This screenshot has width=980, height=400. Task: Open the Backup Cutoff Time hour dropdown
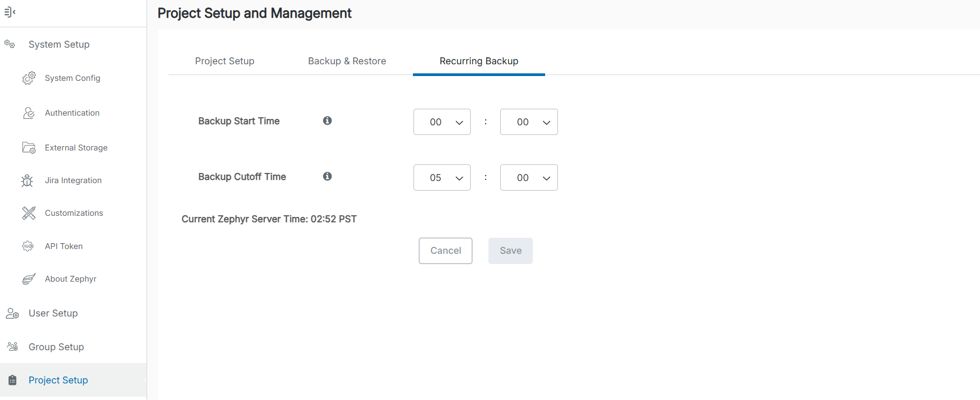tap(442, 178)
